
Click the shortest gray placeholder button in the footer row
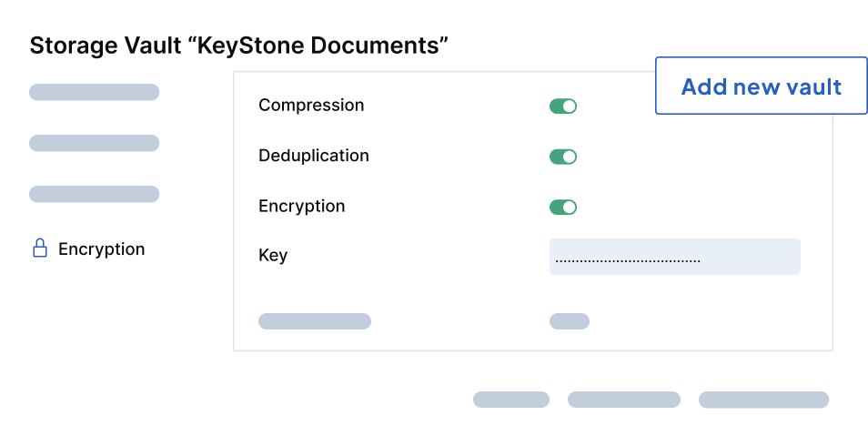point(511,400)
